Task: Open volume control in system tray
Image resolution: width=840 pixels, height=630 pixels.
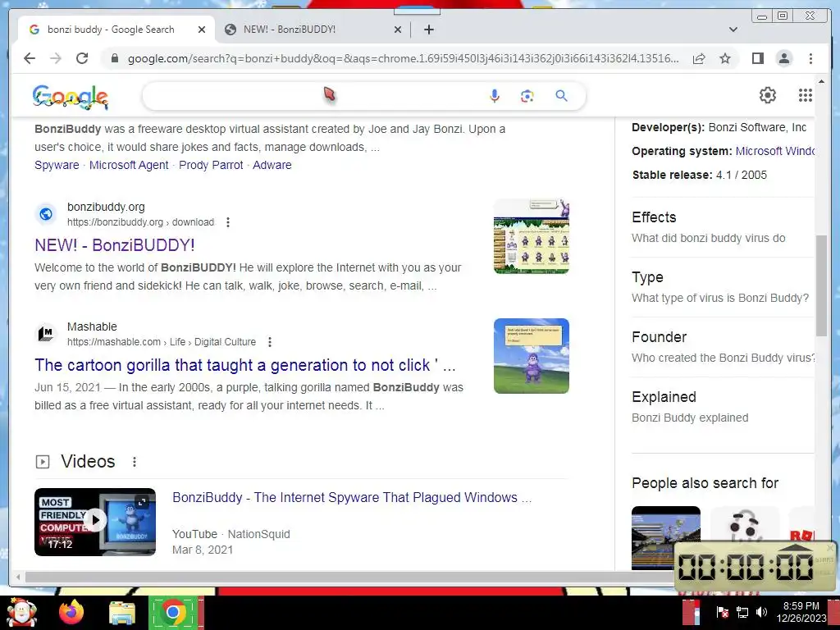Action: point(761,612)
